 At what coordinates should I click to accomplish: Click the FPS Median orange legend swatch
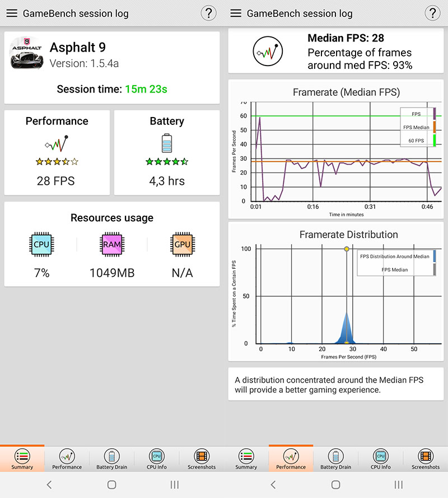coord(435,127)
